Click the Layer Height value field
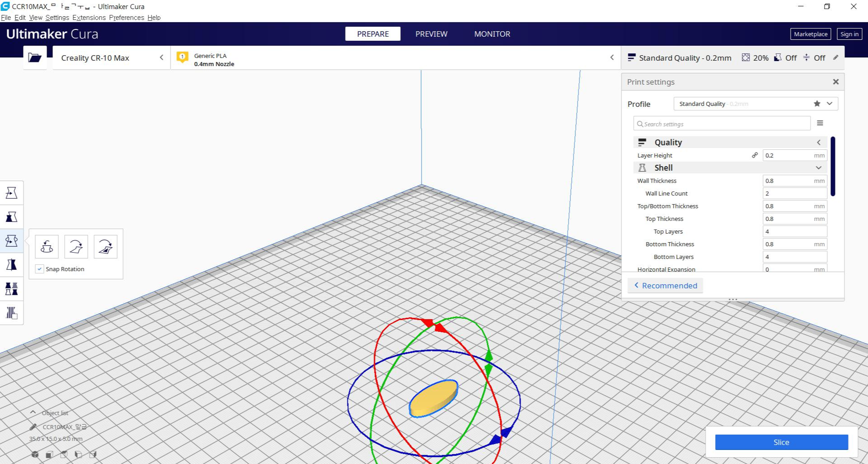The image size is (868, 464). point(795,155)
